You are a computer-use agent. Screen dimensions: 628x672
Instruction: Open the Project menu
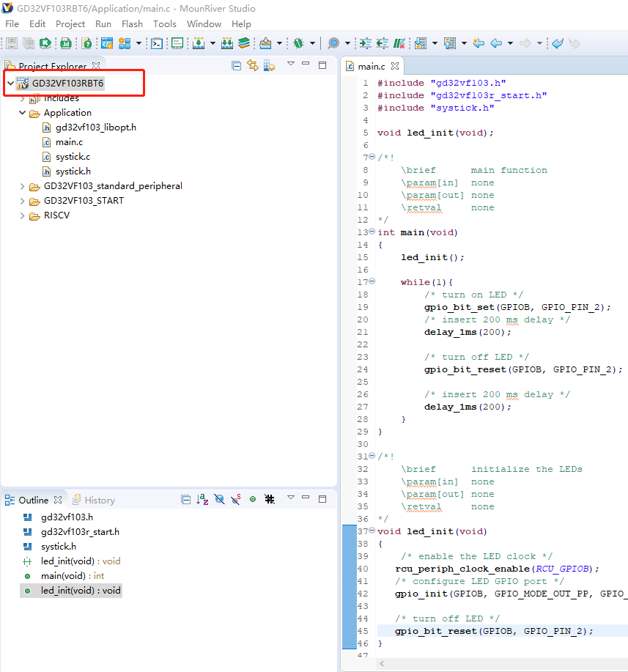click(70, 24)
